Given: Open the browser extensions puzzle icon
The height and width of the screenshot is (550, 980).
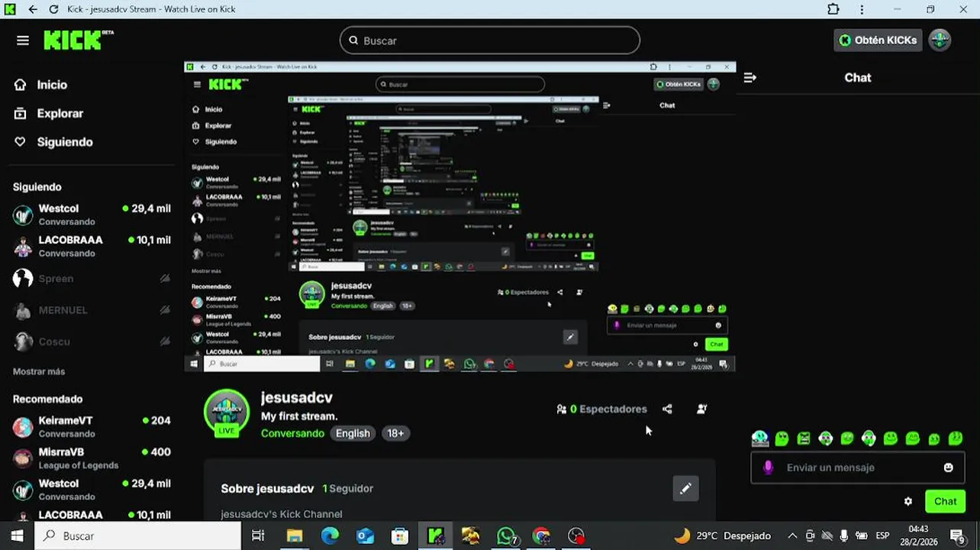Looking at the screenshot, I should point(833,9).
